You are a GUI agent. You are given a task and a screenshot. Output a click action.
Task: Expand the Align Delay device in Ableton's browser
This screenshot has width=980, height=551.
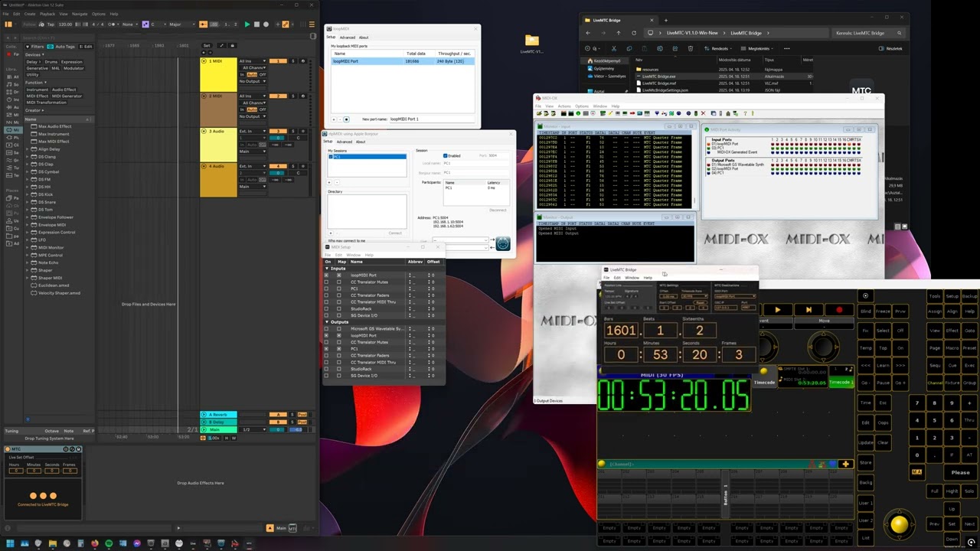tap(28, 149)
